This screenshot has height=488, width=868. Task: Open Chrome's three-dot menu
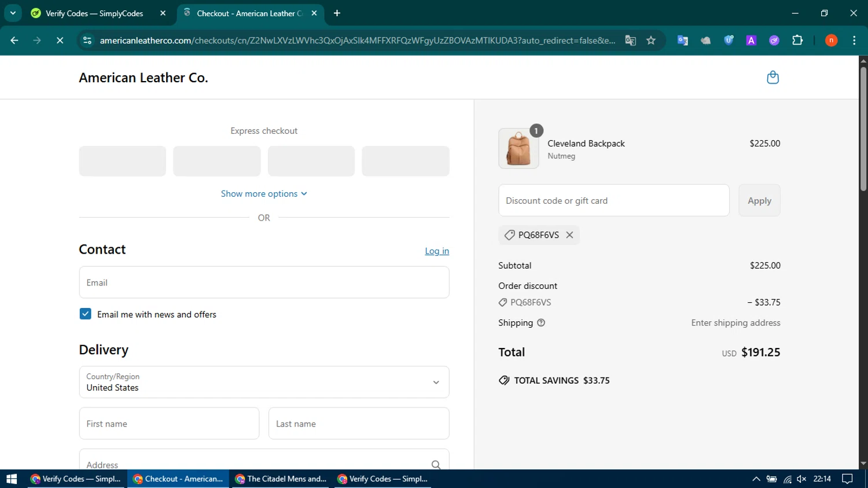854,41
